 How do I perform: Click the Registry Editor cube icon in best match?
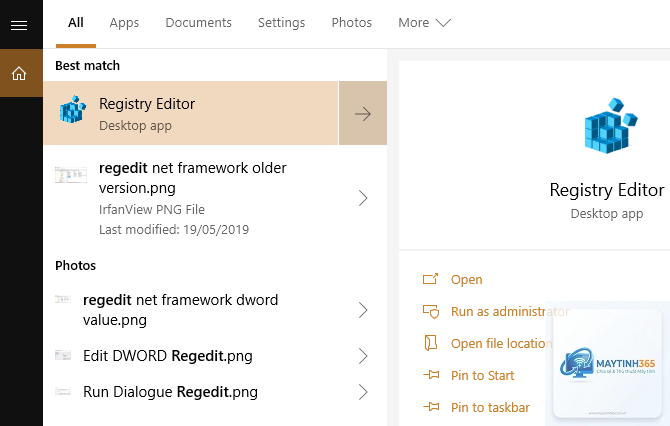[73, 110]
